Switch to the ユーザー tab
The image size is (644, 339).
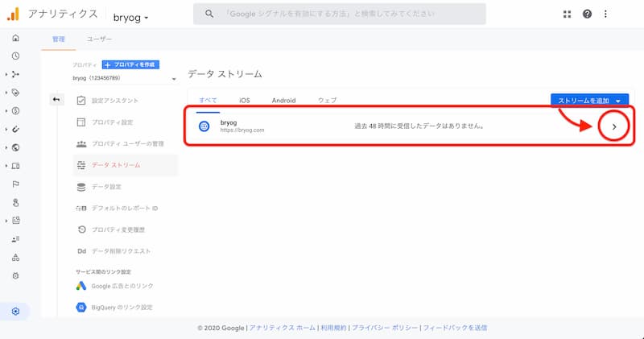[99, 39]
